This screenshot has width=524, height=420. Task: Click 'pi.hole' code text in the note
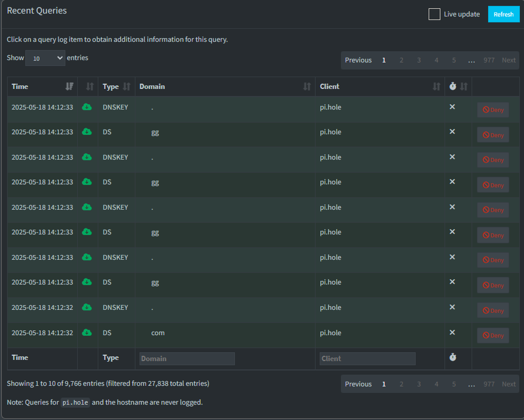[x=75, y=402]
